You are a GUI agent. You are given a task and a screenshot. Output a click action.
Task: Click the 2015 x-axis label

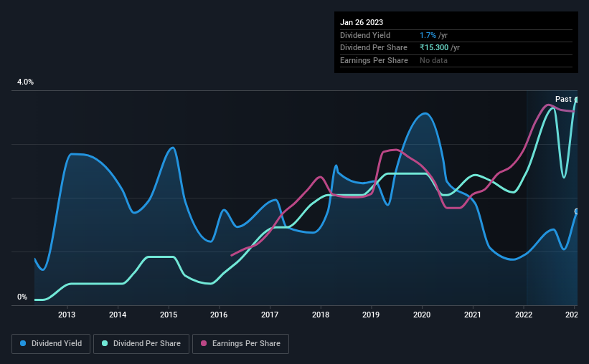[x=169, y=315]
